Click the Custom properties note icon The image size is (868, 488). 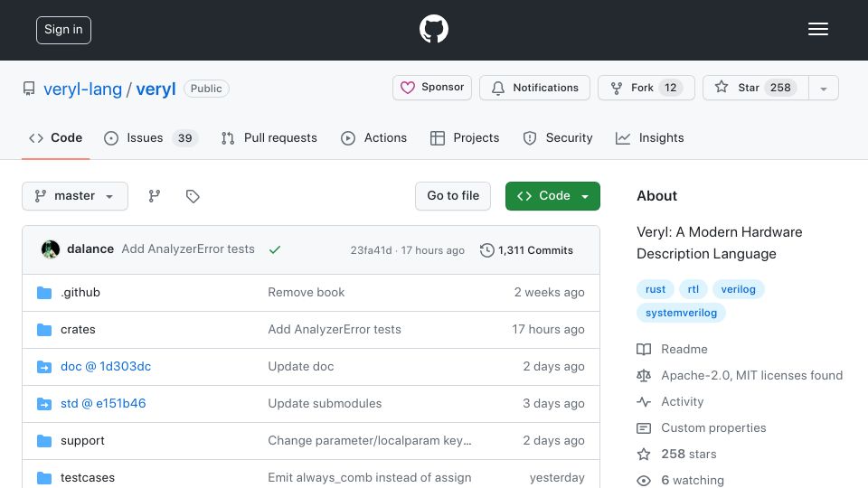pyautogui.click(x=644, y=427)
